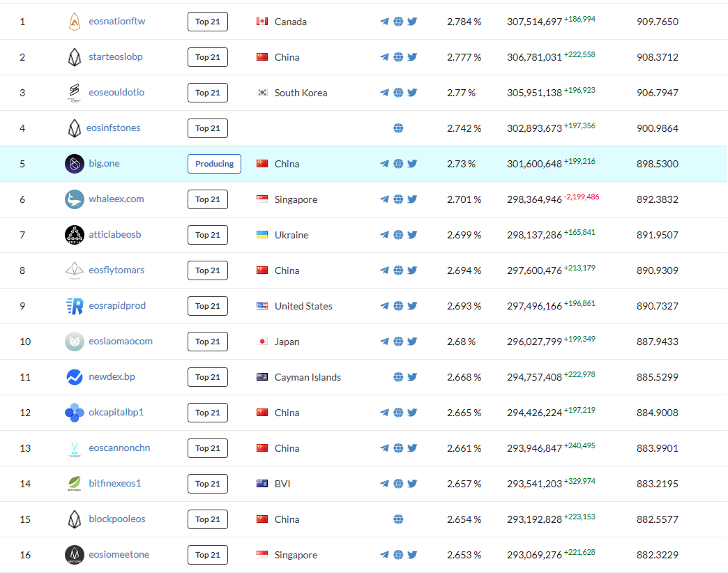This screenshot has height=573, width=728.
Task: Select big.one reward value 898.5300
Action: click(658, 164)
